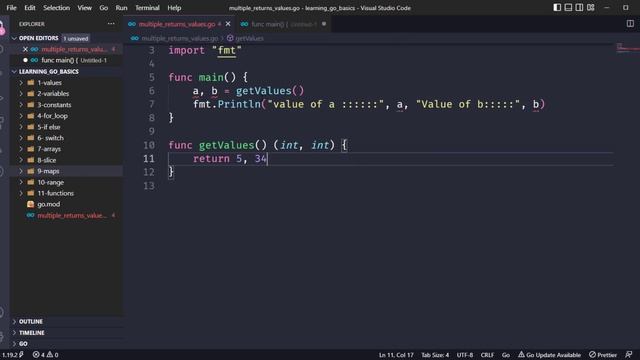The height and width of the screenshot is (360, 640).
Task: Expand the 7-arrays folder
Action: (49, 149)
